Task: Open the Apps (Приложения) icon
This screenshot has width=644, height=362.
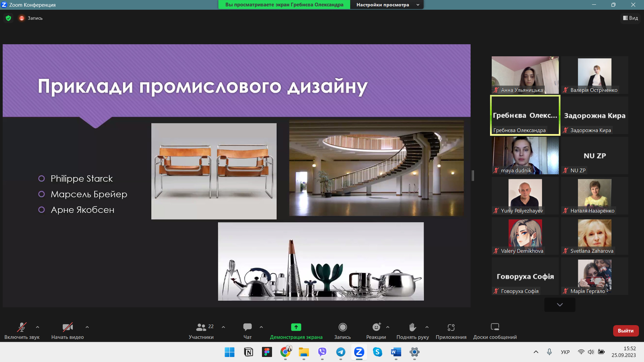Action: pyautogui.click(x=451, y=327)
